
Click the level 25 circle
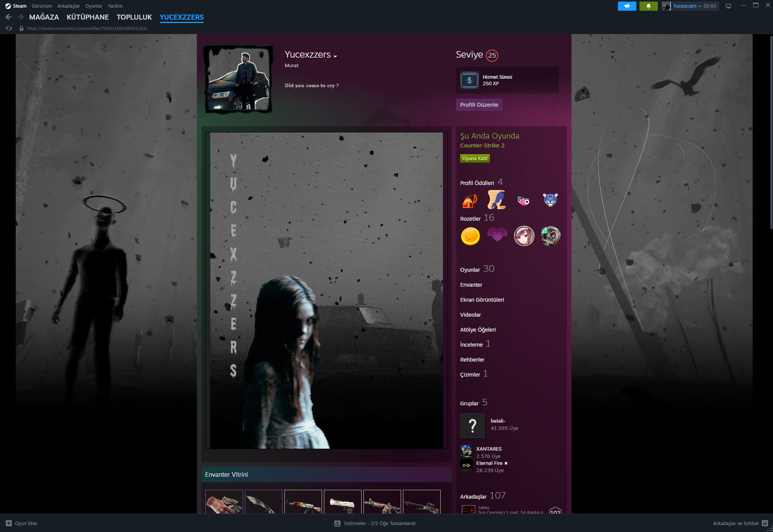492,55
